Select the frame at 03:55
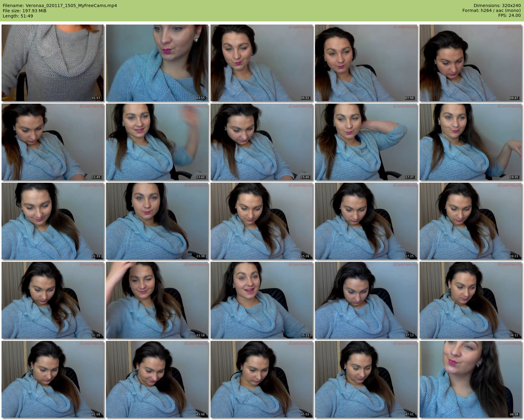 click(x=157, y=63)
